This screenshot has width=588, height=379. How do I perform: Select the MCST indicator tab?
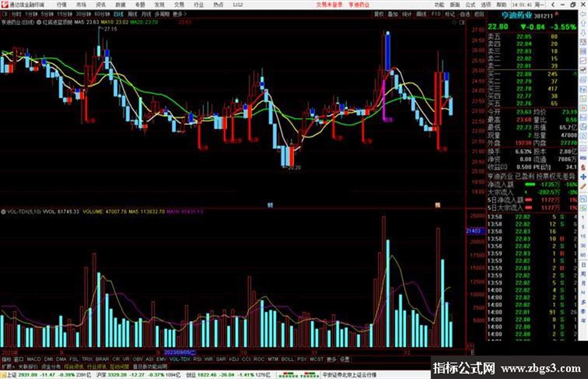(x=317, y=359)
